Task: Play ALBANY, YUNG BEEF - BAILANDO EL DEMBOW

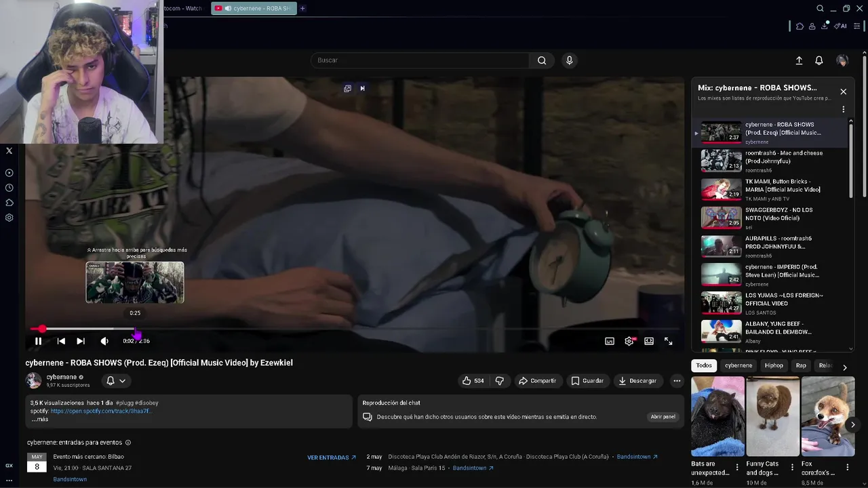Action: click(770, 331)
